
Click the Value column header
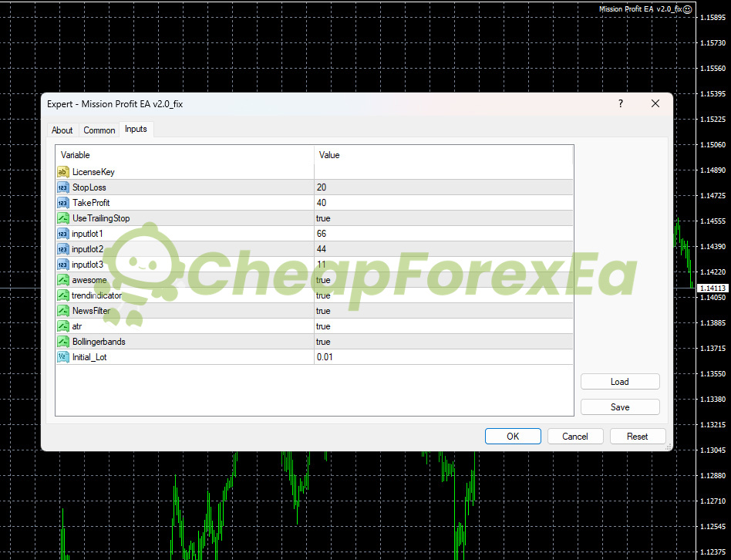(x=443, y=155)
